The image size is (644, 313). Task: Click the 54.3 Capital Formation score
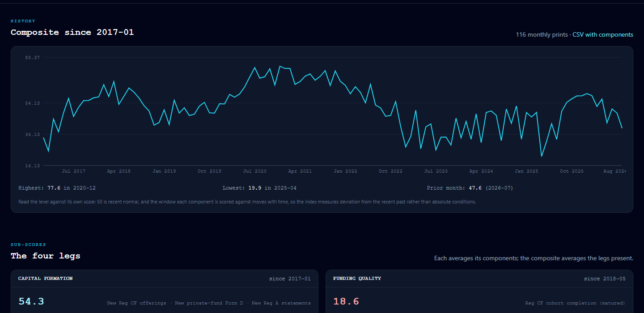coord(31,301)
